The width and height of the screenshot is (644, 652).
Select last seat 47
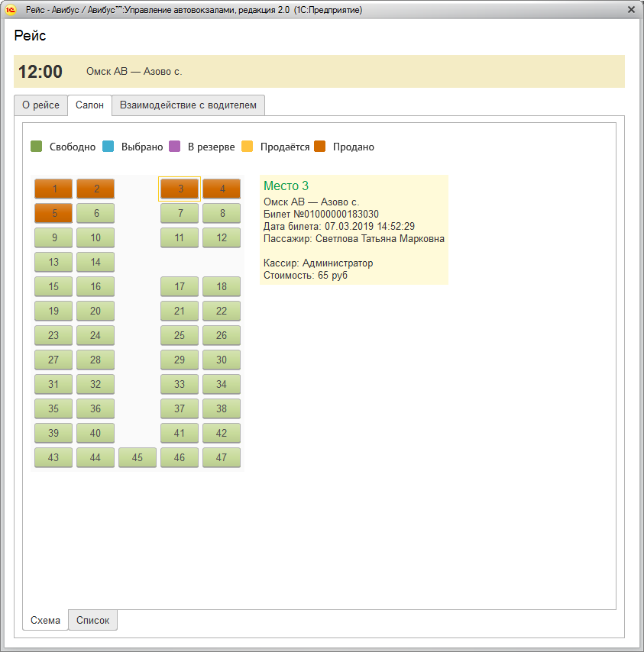(x=222, y=457)
